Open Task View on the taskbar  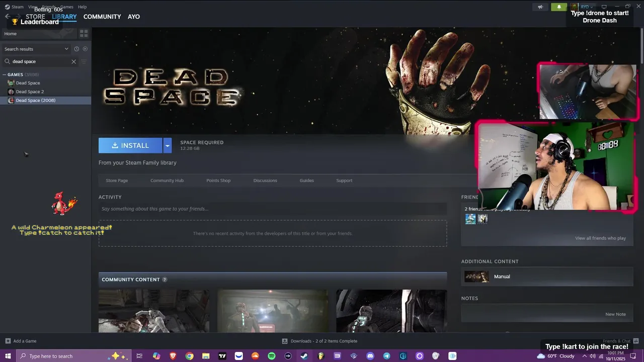point(139,356)
